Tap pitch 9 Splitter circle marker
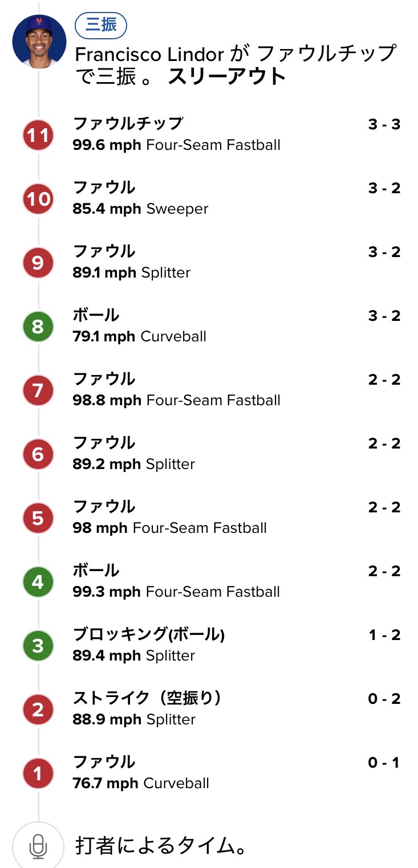 point(38,263)
